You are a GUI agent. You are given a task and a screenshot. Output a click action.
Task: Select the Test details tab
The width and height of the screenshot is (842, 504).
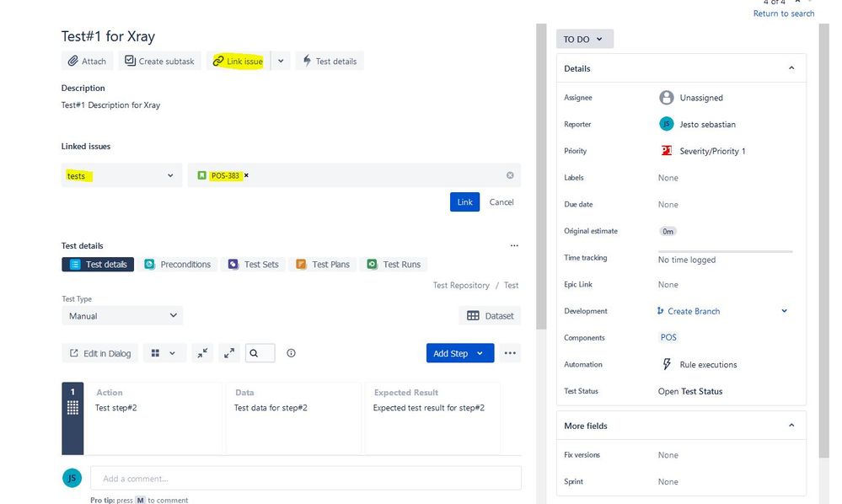click(x=98, y=264)
